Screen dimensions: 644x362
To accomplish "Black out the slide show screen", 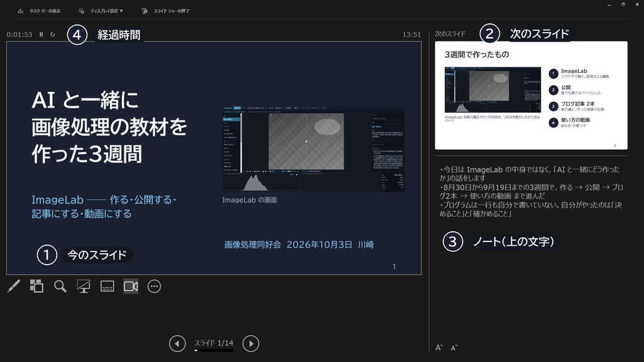I will tap(84, 286).
